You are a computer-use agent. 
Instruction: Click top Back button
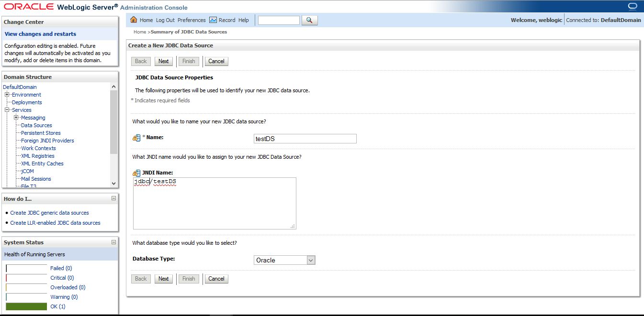141,61
